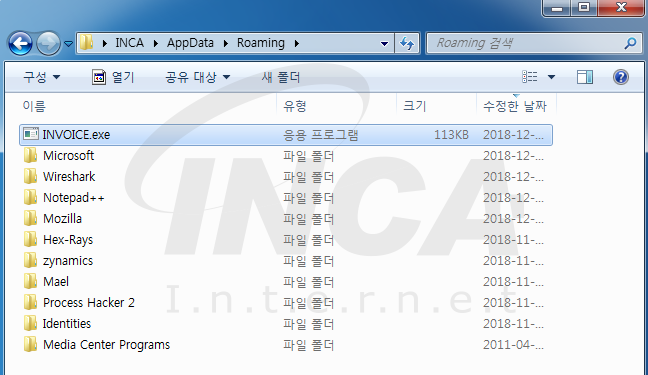This screenshot has width=648, height=375.
Task: Change view using the view mode icon
Action: [530, 77]
